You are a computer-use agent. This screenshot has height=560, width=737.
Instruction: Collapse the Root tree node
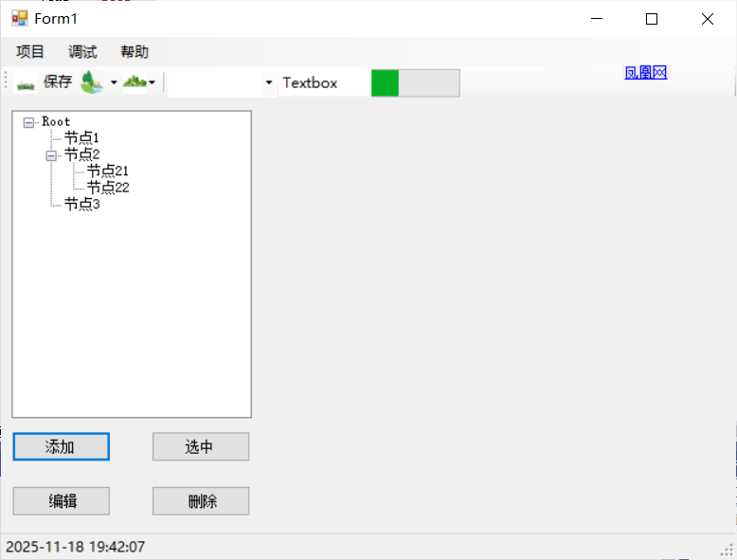click(x=28, y=123)
